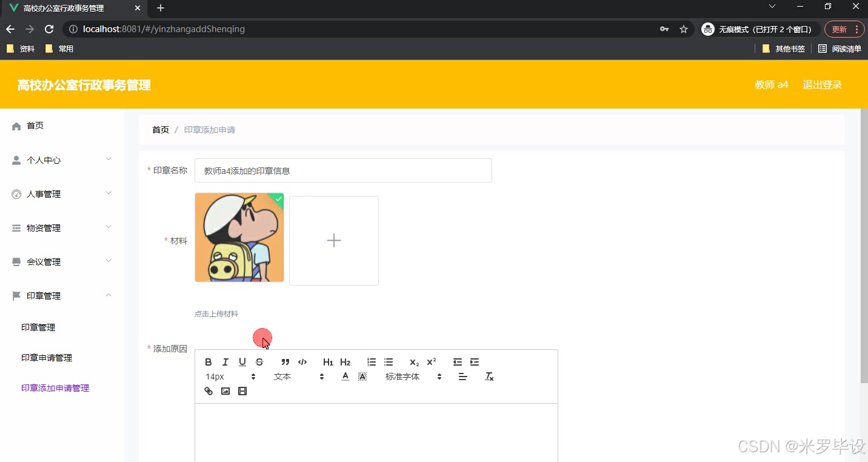
Task: Click the uploaded Shin-chan thumbnail
Action: click(x=239, y=238)
